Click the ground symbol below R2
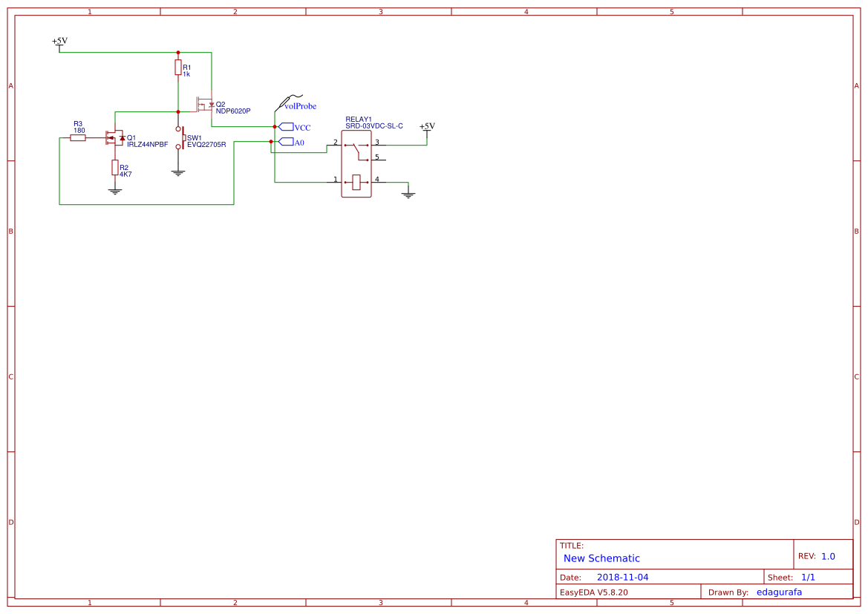This screenshot has width=868, height=614. (x=114, y=191)
